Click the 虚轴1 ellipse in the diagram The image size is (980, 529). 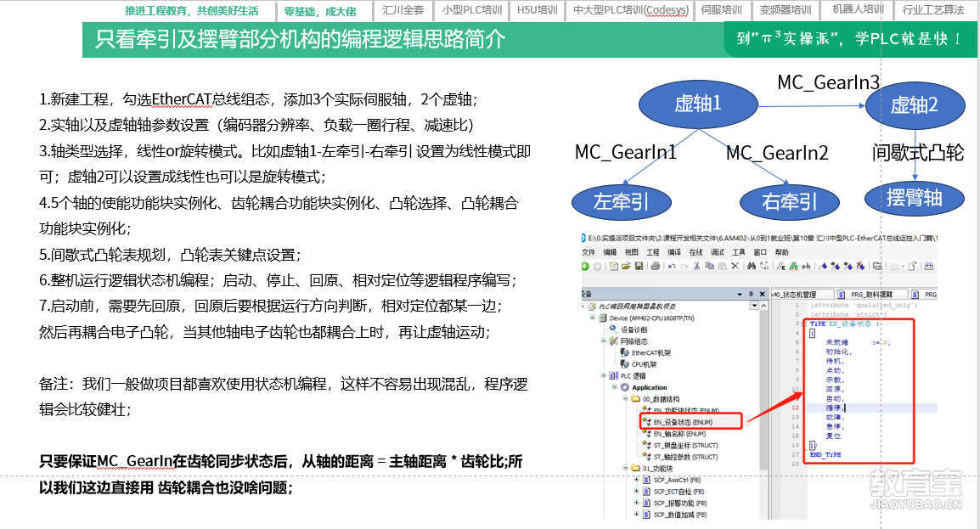(697, 104)
